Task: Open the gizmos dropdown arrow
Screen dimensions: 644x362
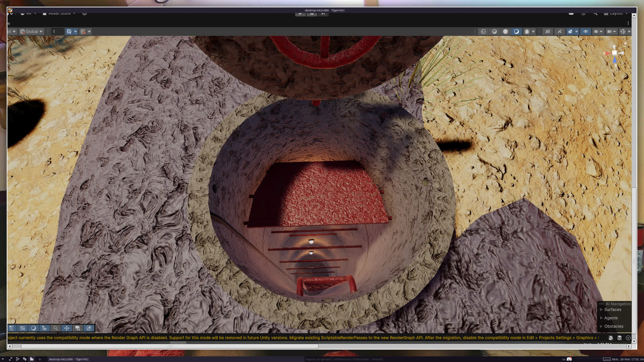Action: (629, 32)
